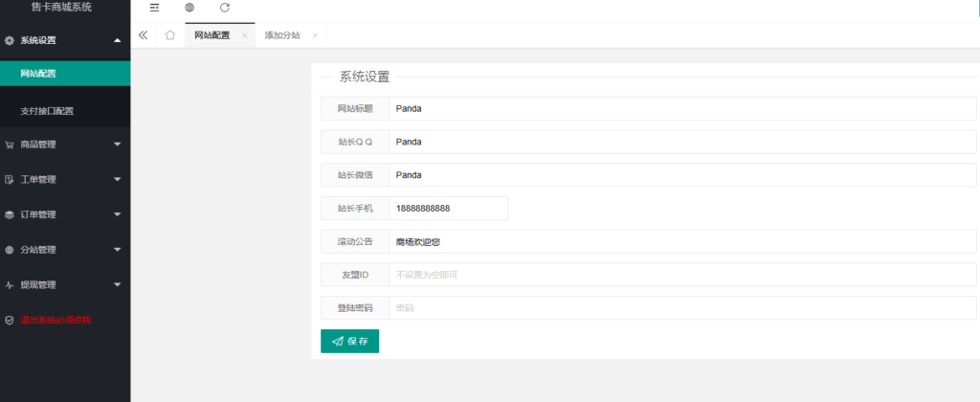
Task: Close the 网站配置 tab
Action: [244, 35]
